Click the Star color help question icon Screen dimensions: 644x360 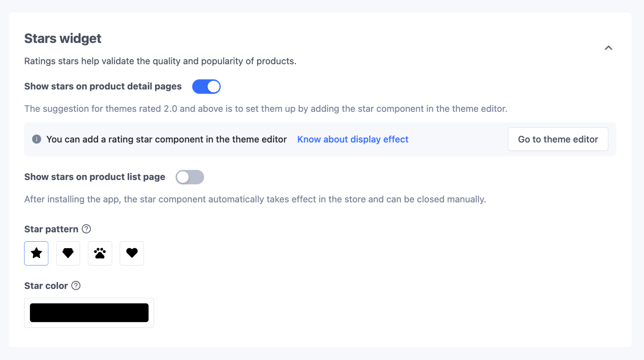click(76, 286)
